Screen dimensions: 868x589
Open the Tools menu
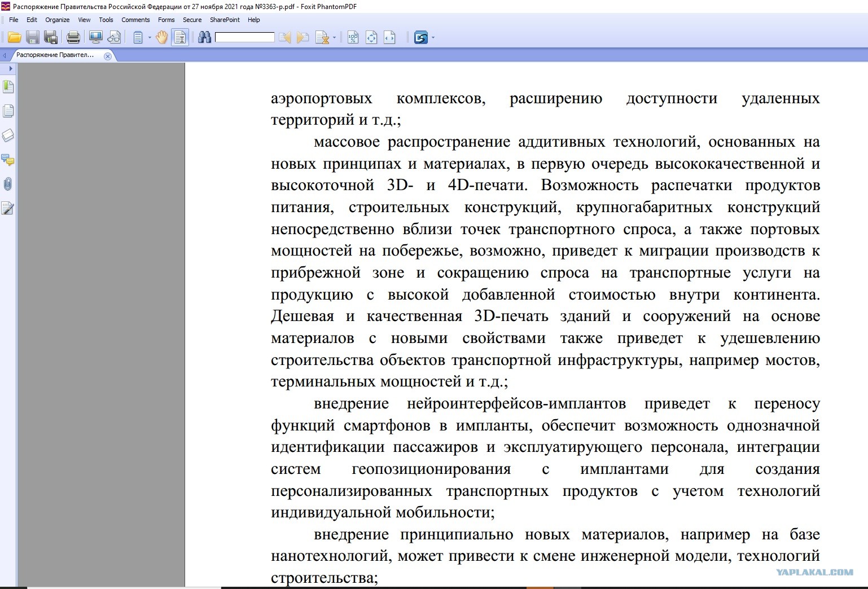click(x=106, y=20)
